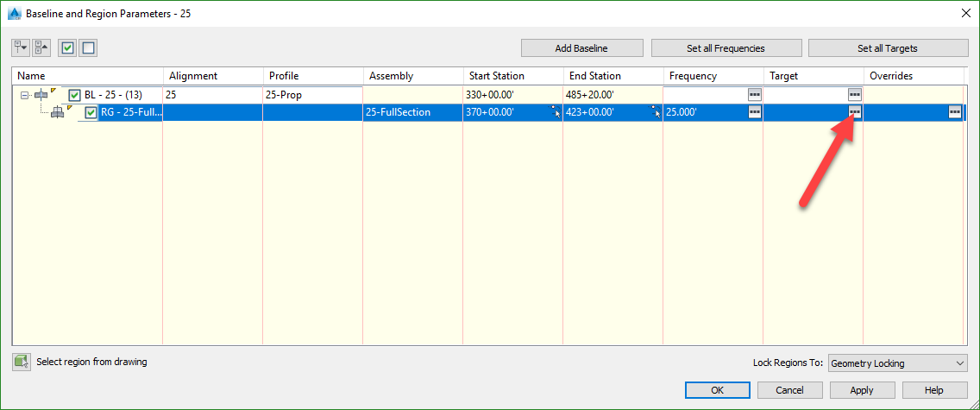Click the Overrides column header
980x410 pixels.
click(x=913, y=76)
